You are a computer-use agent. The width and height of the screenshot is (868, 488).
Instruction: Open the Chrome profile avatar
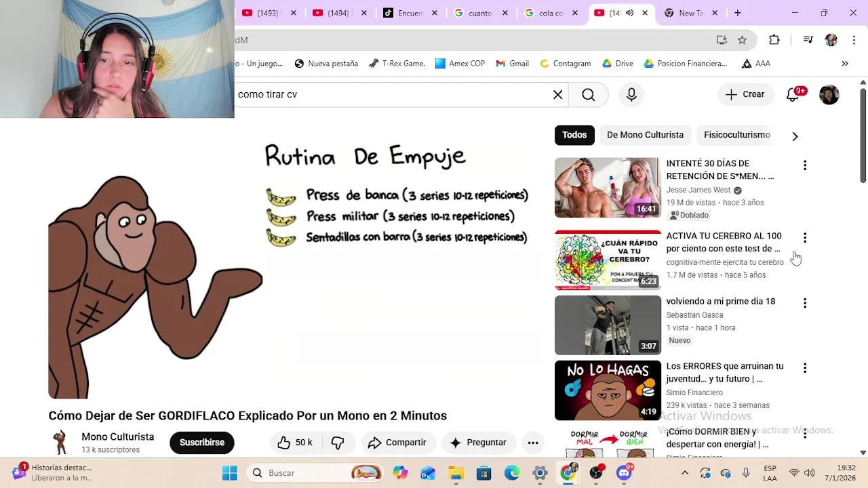coord(831,40)
